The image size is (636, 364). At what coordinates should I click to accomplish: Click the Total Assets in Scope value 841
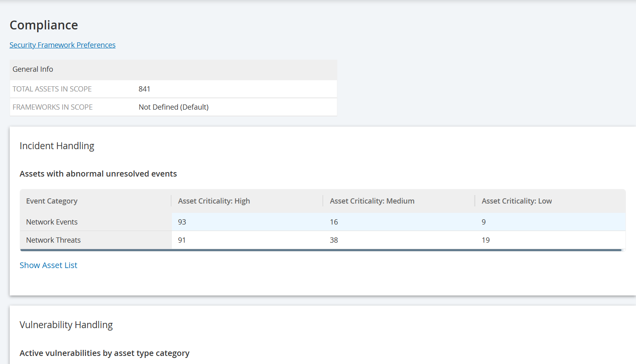pos(144,89)
